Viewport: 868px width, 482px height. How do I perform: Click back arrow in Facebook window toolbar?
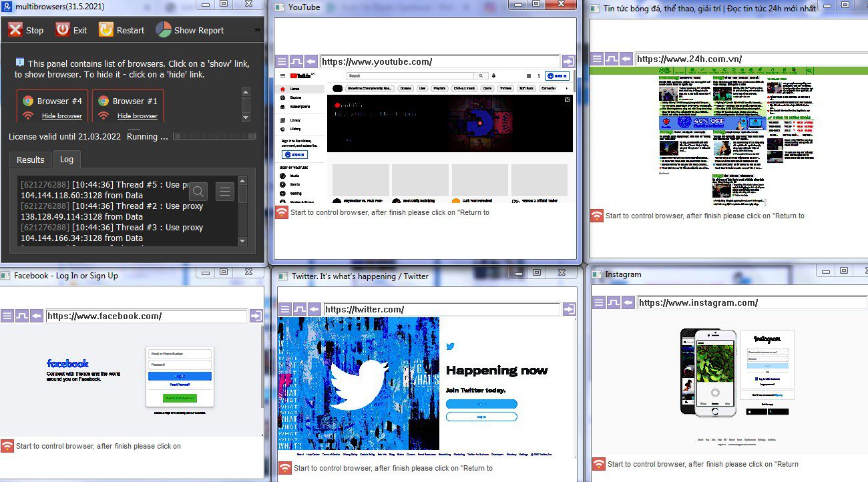(36, 316)
